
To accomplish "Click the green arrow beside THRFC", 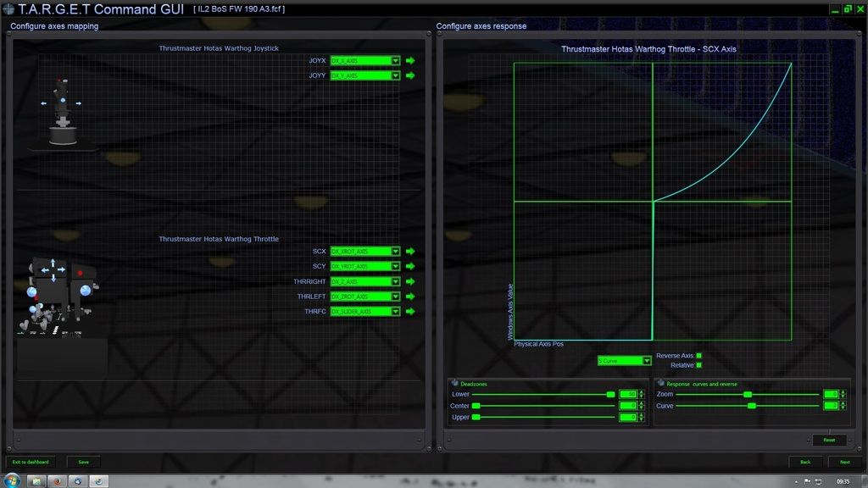I will click(410, 312).
